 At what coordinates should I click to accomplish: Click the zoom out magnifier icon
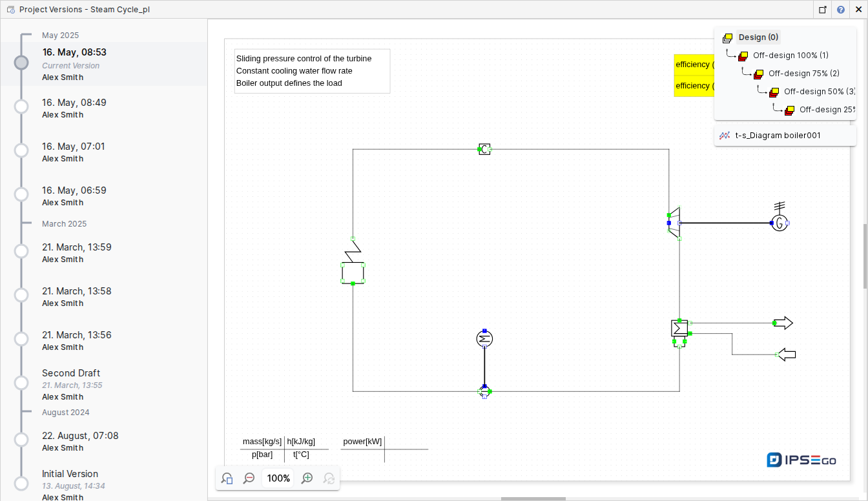point(249,478)
